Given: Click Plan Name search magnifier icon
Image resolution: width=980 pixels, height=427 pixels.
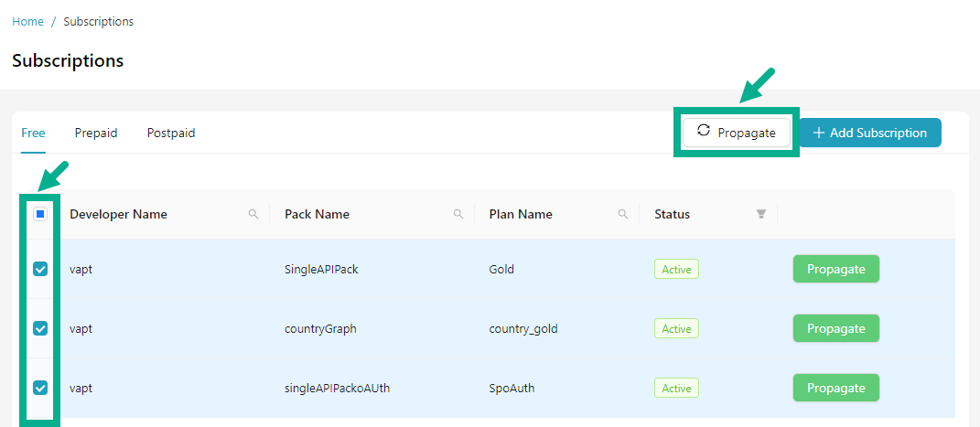Looking at the screenshot, I should point(623,214).
